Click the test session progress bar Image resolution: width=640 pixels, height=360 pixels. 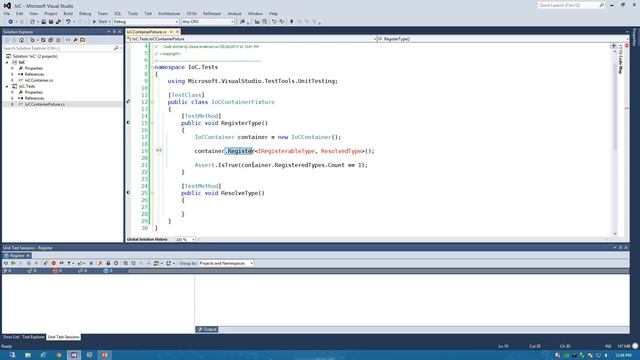coord(378,271)
